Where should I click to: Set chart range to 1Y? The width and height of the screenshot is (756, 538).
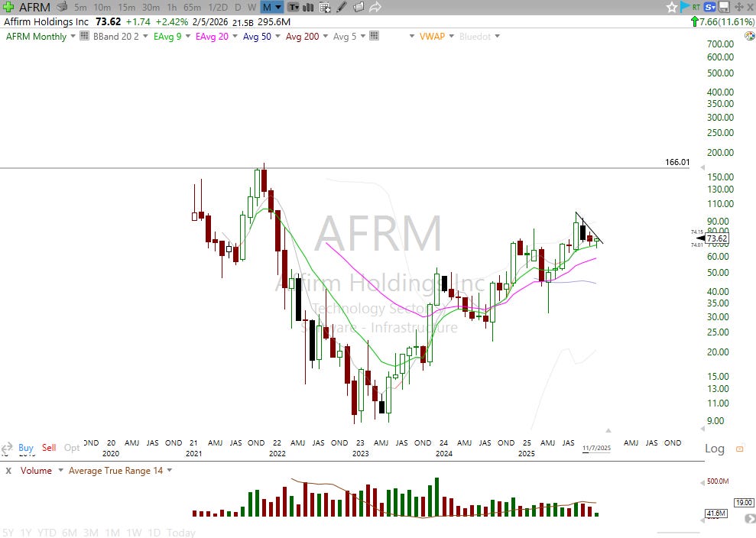point(25,533)
